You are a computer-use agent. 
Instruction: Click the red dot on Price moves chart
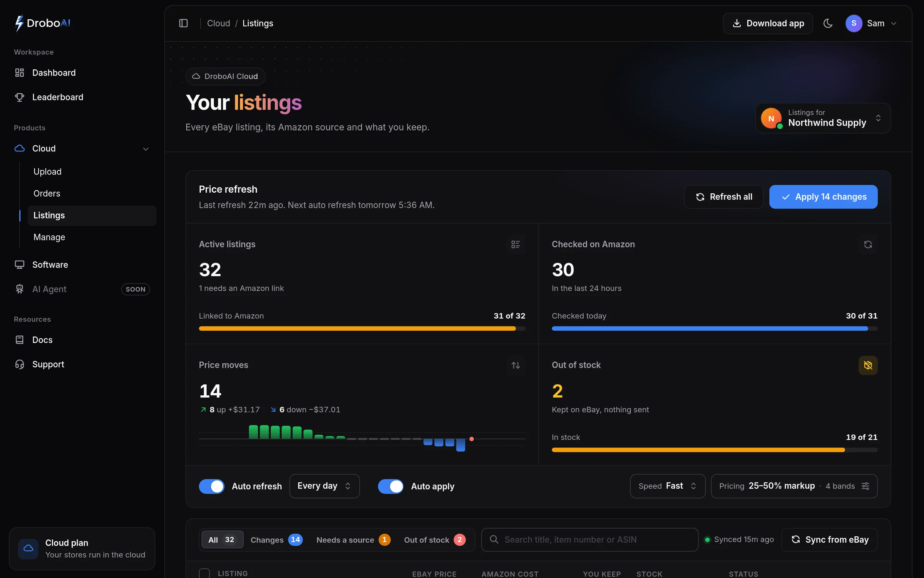(x=471, y=439)
